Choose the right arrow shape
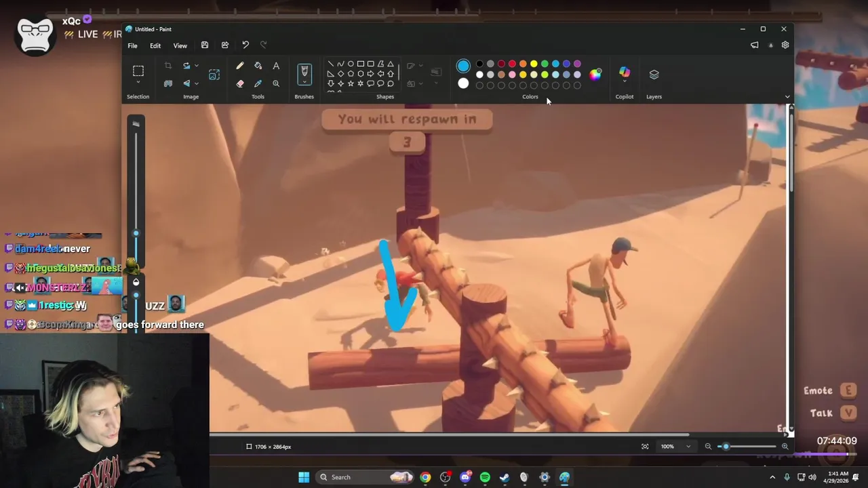This screenshot has height=488, width=868. pos(370,74)
